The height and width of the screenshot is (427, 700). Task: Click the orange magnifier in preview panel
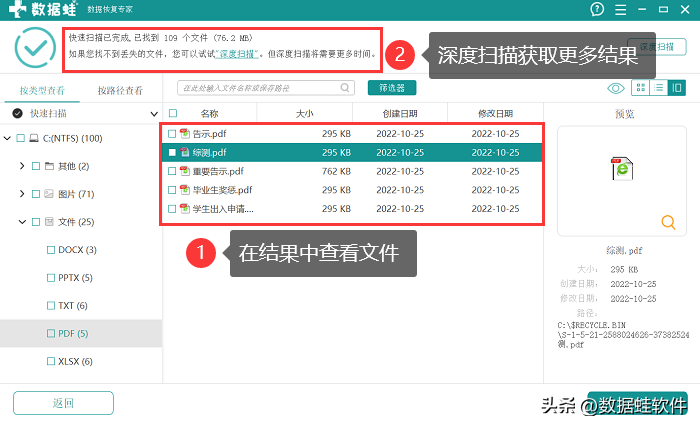pyautogui.click(x=668, y=222)
